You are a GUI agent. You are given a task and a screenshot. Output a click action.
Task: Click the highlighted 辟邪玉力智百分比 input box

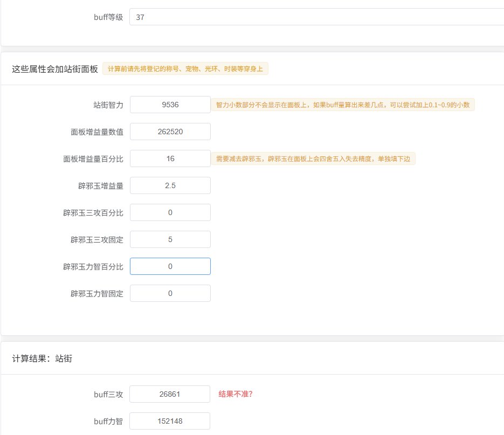170,266
